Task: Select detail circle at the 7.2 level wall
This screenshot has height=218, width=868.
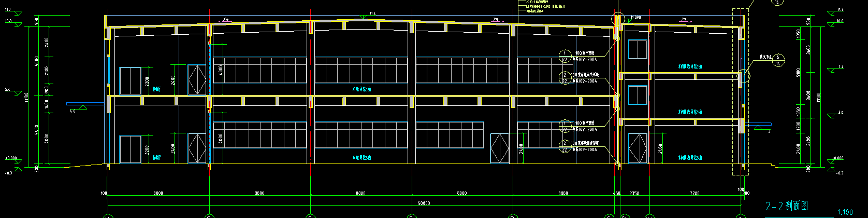Action: [743, 76]
